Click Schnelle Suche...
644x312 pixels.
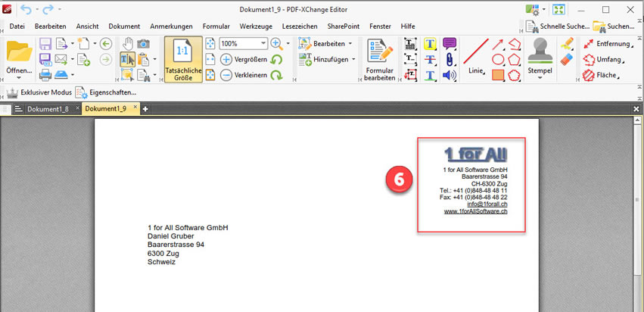[x=558, y=27]
